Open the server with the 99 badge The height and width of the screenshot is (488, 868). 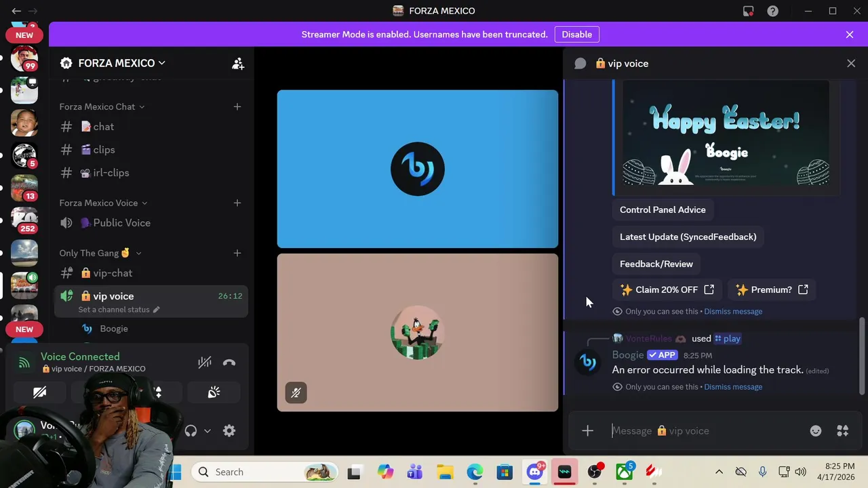[x=24, y=58]
